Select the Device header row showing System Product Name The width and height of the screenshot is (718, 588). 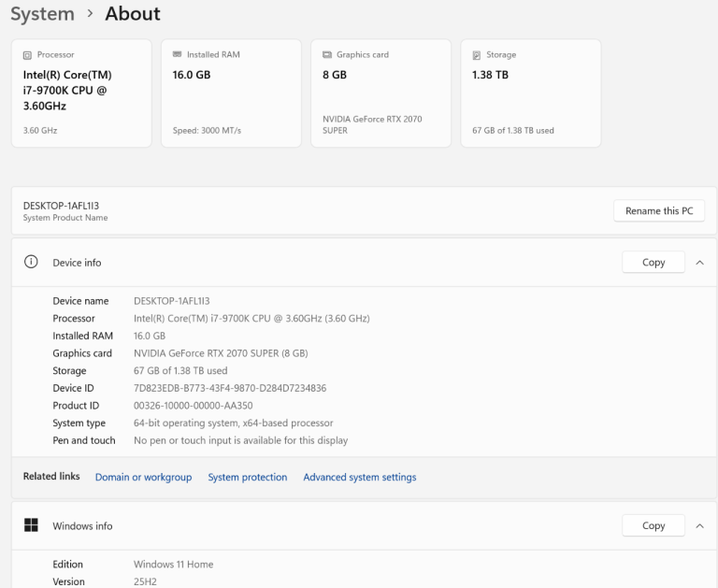click(x=364, y=210)
